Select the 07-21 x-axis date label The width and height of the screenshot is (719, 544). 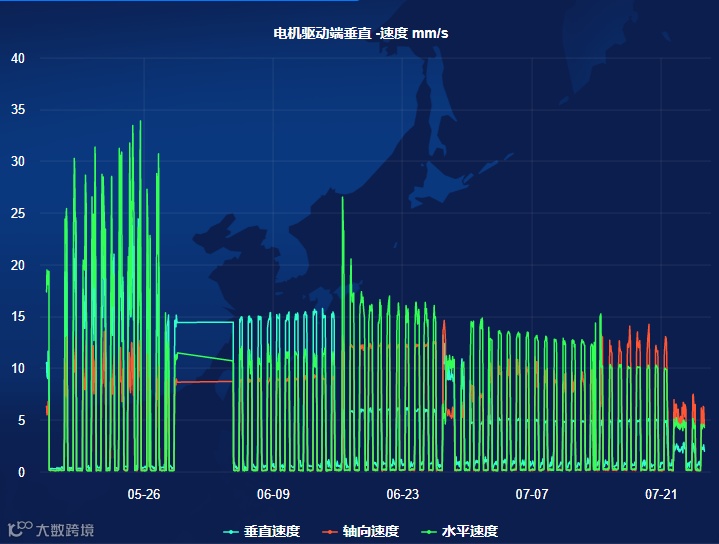(661, 494)
